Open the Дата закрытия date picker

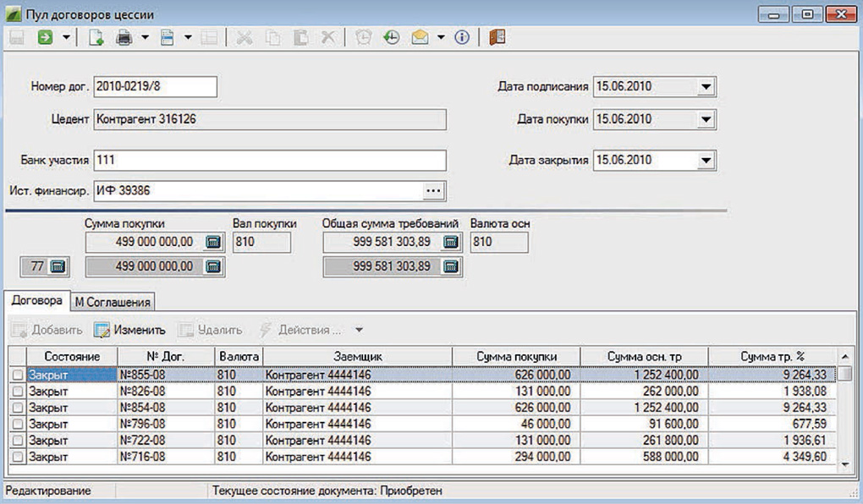coord(706,160)
